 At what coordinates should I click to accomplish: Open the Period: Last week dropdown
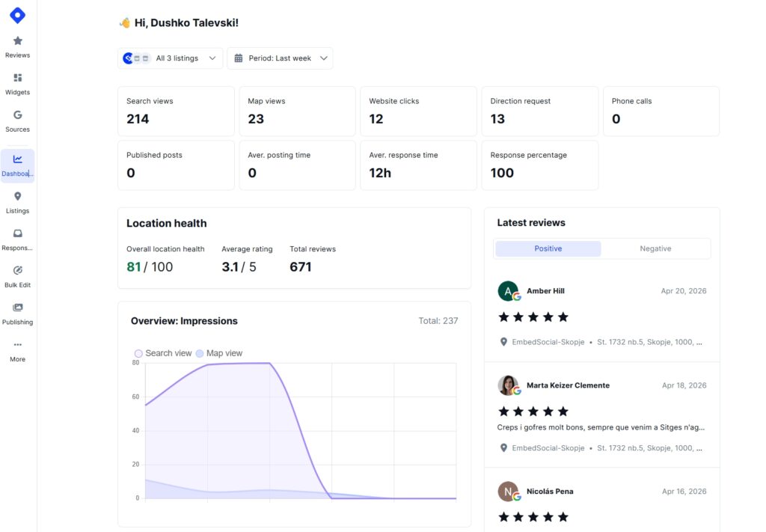pyautogui.click(x=280, y=58)
